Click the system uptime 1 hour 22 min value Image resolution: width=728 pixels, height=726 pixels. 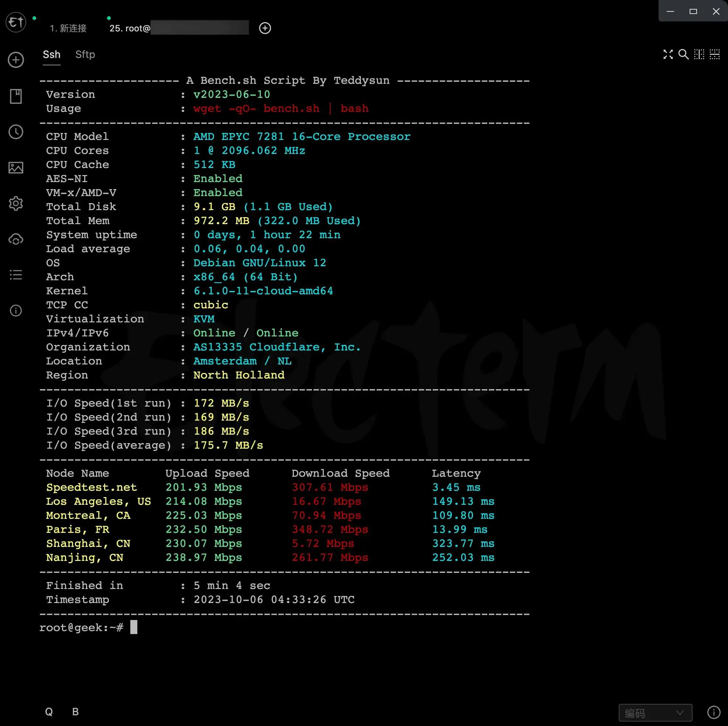267,235
